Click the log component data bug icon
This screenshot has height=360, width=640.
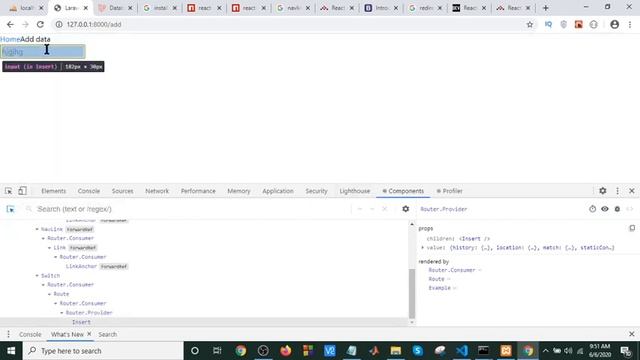(617, 209)
